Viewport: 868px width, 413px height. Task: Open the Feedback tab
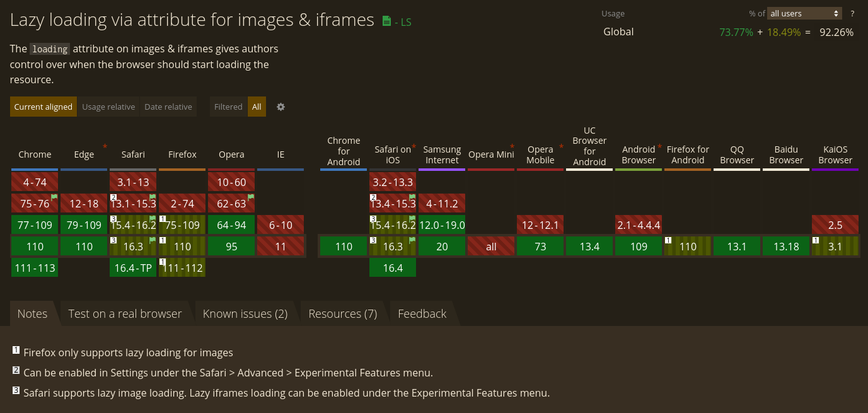coord(422,313)
